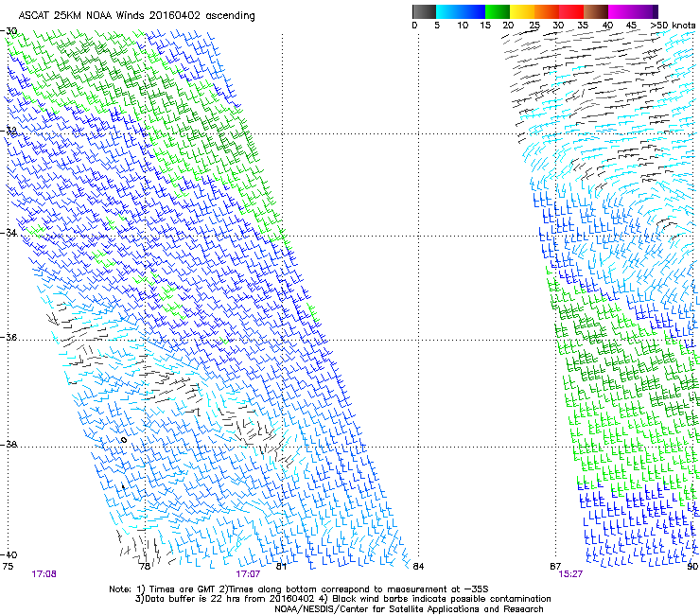Click the purple '17:08' swath time label

44,574
